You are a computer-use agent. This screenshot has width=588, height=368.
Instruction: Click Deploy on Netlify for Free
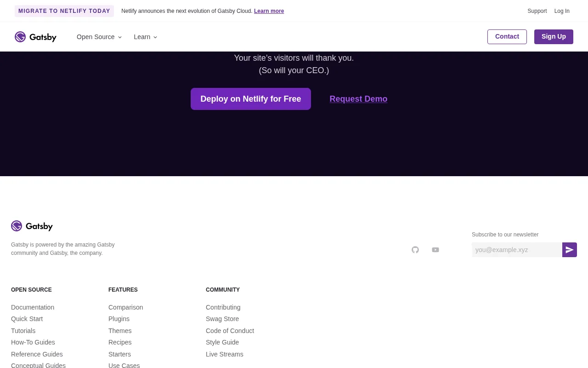click(251, 99)
